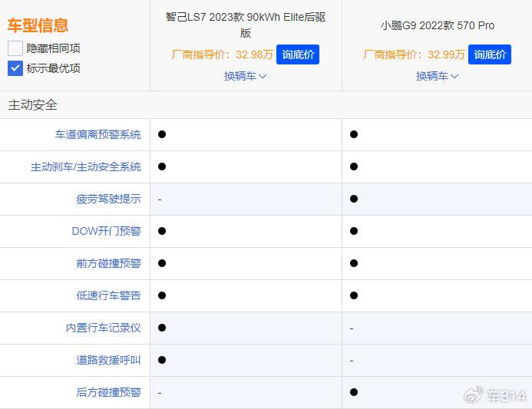Click 小鹏G9 dot in 疲劳驾驶提示 row
The height and width of the screenshot is (409, 532).
(354, 199)
